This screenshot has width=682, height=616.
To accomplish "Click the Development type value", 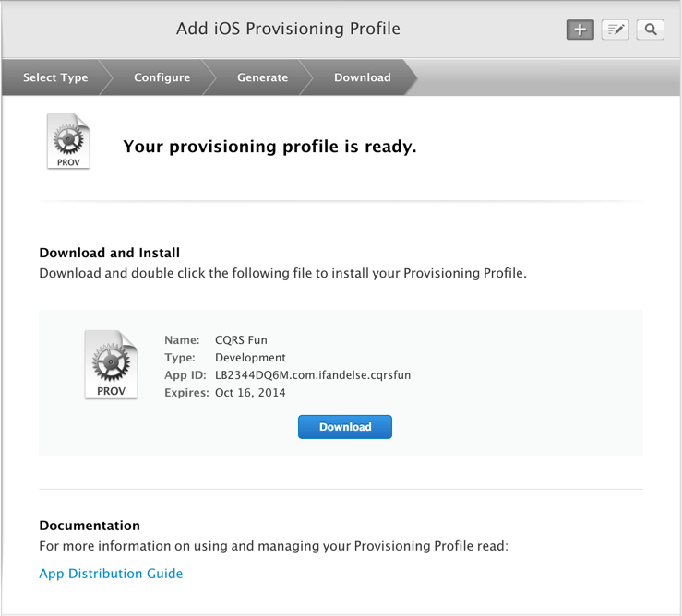I will 250,358.
